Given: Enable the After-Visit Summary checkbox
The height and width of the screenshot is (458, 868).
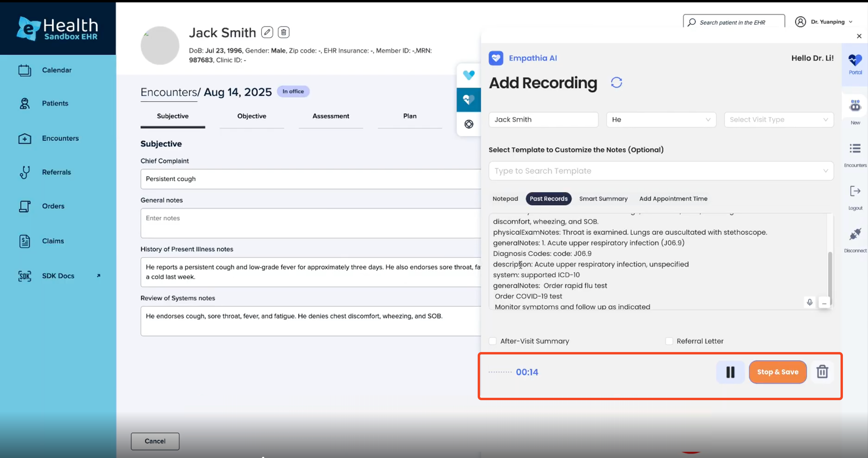Looking at the screenshot, I should 493,341.
